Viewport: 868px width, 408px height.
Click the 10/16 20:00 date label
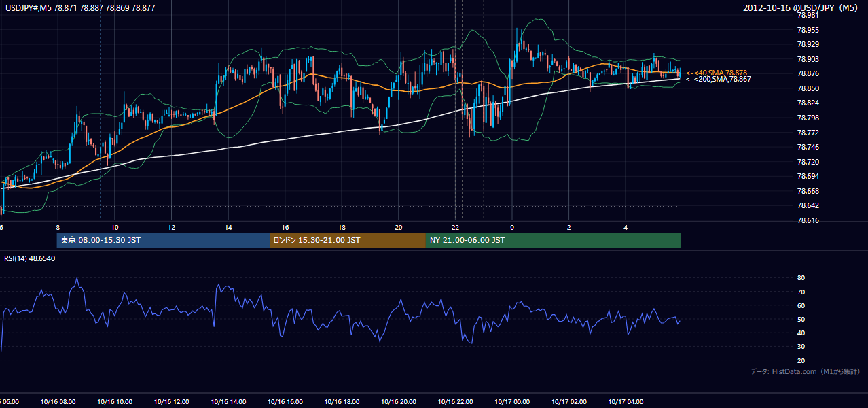click(399, 402)
